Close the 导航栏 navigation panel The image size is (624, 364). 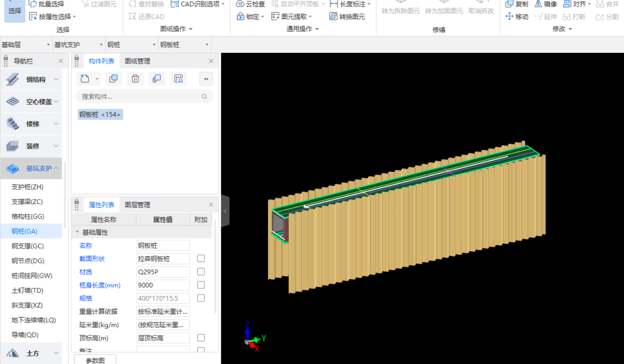61,61
